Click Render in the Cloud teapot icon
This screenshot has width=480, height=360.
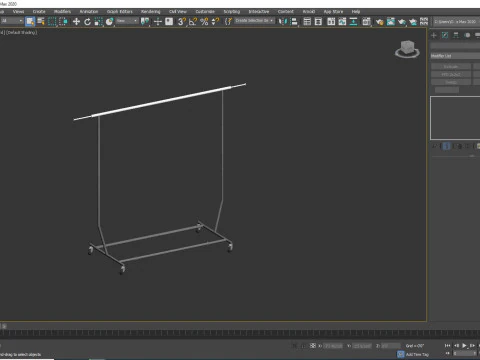coord(413,22)
